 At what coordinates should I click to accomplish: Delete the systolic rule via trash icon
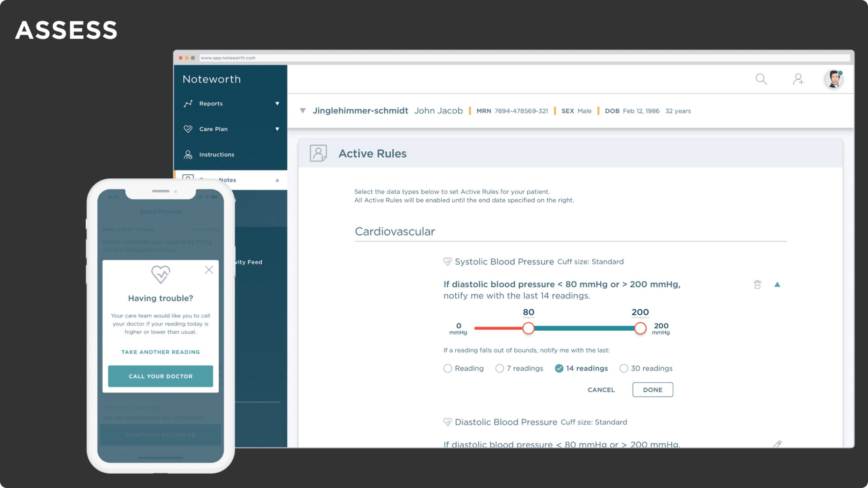click(757, 284)
